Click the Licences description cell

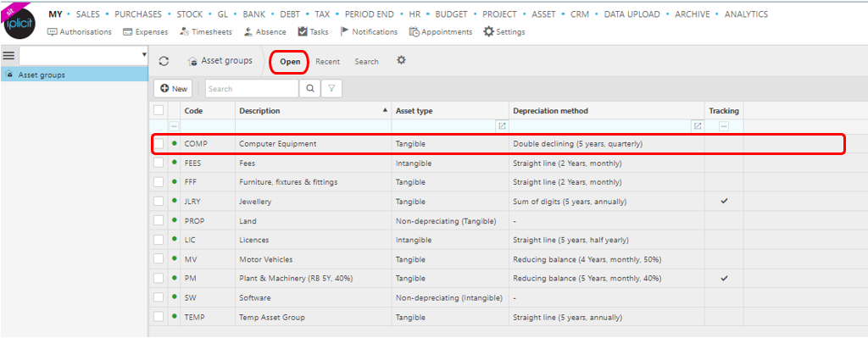click(x=253, y=240)
